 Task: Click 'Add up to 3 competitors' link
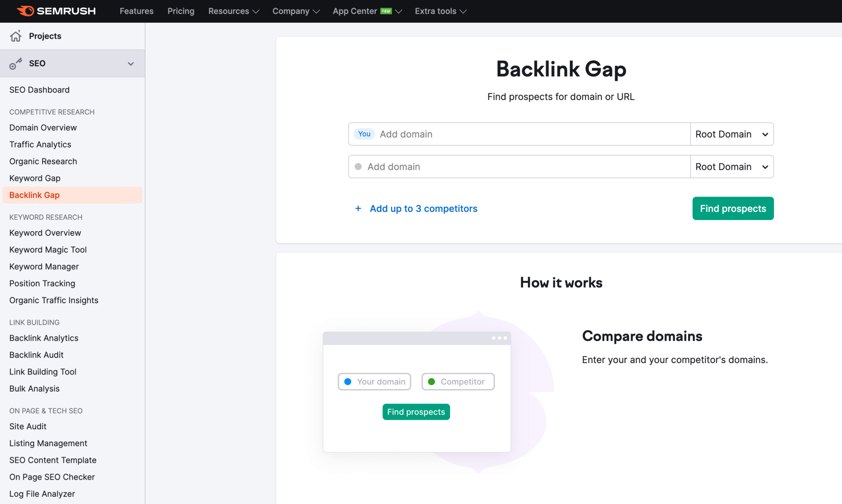click(423, 208)
